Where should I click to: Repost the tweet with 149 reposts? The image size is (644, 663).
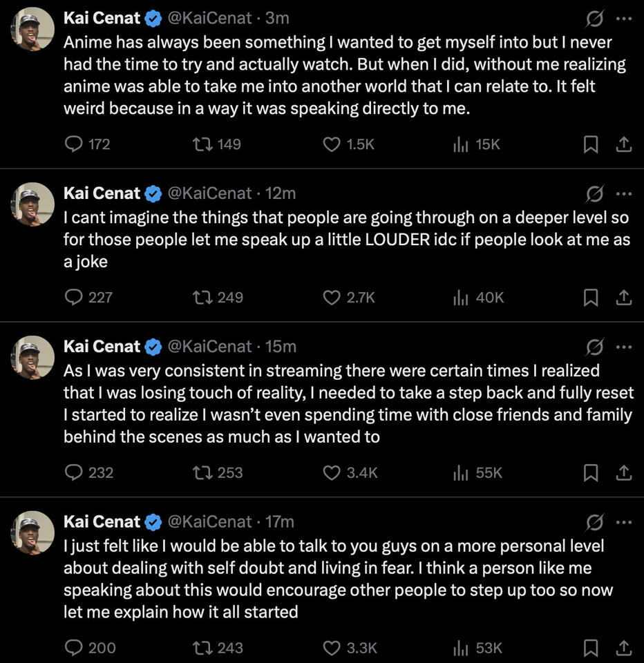[202, 144]
